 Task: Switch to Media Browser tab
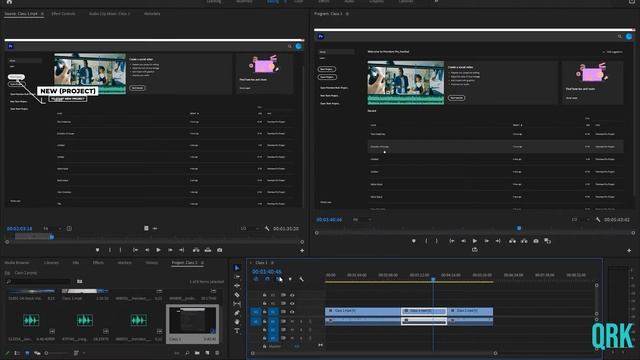tap(17, 262)
